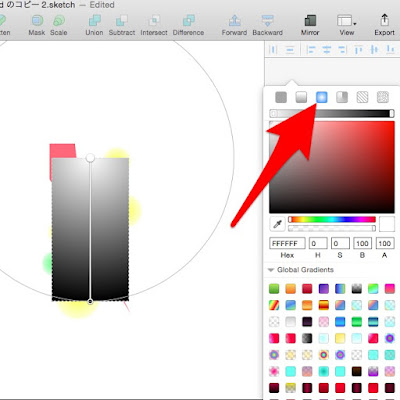
Task: Apply the olive-yellow checkered gradient swatch
Action: (x=291, y=388)
